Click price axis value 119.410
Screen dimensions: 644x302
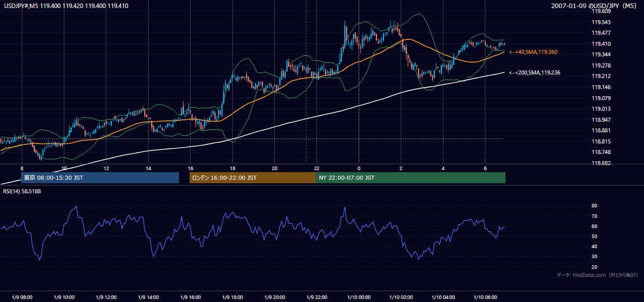pos(601,44)
